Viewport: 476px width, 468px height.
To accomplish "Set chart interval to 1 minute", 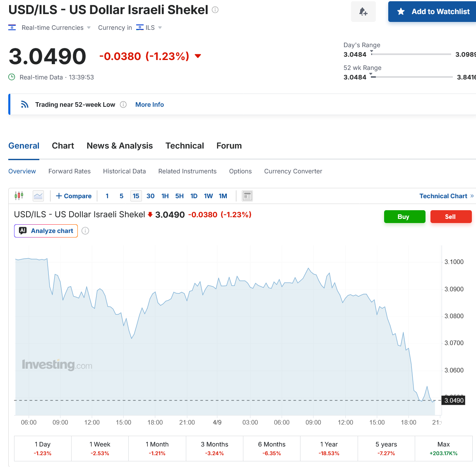I will (107, 196).
